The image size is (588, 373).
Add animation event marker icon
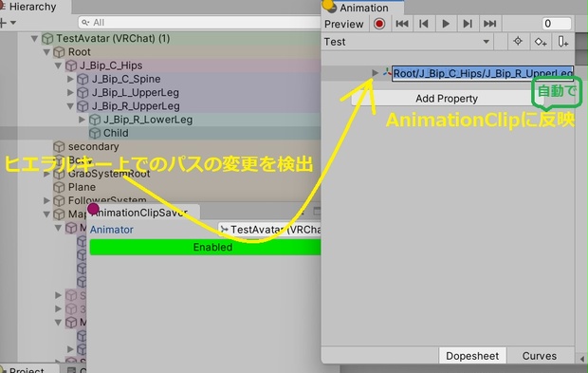(562, 41)
